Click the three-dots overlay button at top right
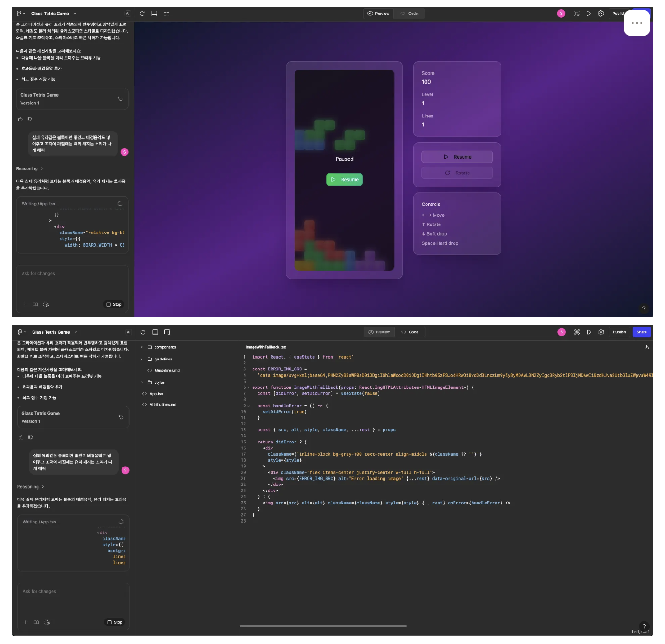The height and width of the screenshot is (644, 665). (x=637, y=23)
